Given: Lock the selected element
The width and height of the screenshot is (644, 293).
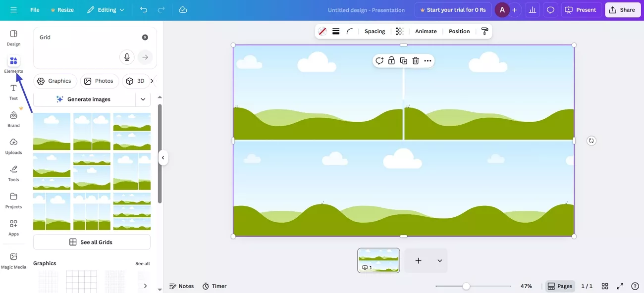Looking at the screenshot, I should (391, 60).
